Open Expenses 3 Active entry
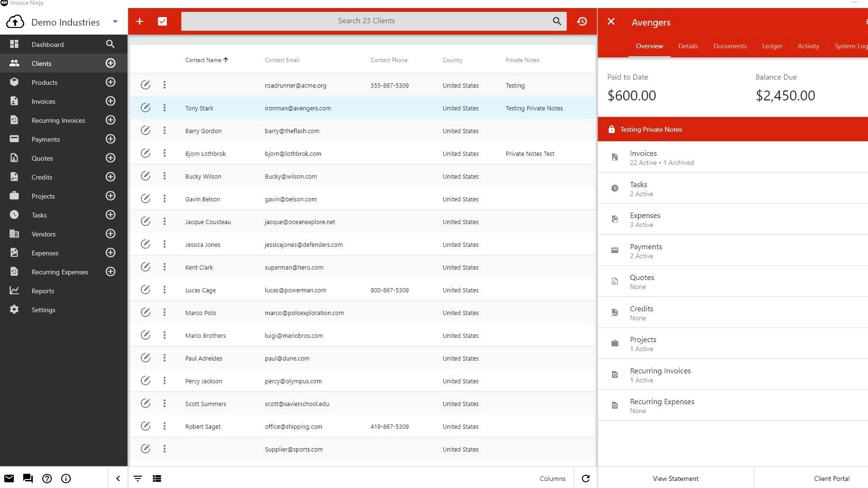 click(732, 219)
